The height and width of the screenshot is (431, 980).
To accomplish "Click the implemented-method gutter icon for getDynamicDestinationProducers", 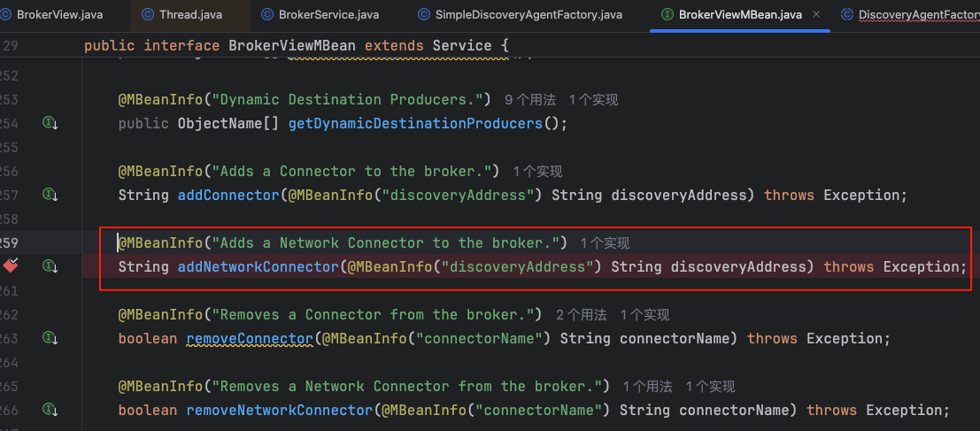I will pos(50,123).
